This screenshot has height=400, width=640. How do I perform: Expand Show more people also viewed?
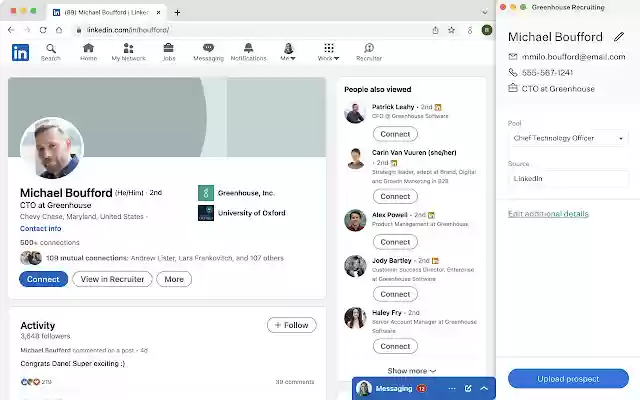(411, 371)
